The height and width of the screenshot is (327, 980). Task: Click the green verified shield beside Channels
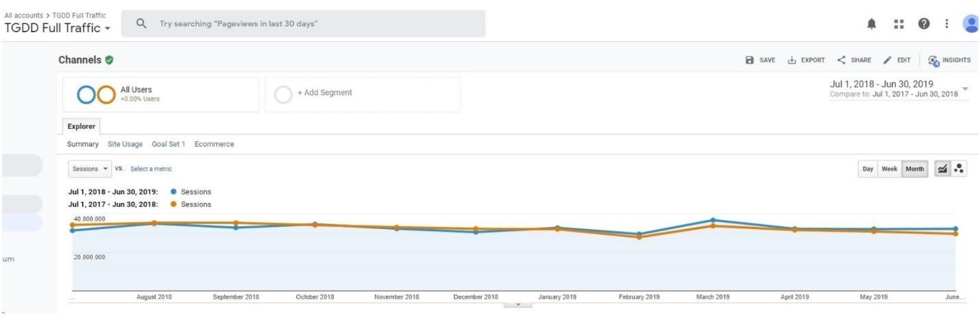click(x=109, y=60)
